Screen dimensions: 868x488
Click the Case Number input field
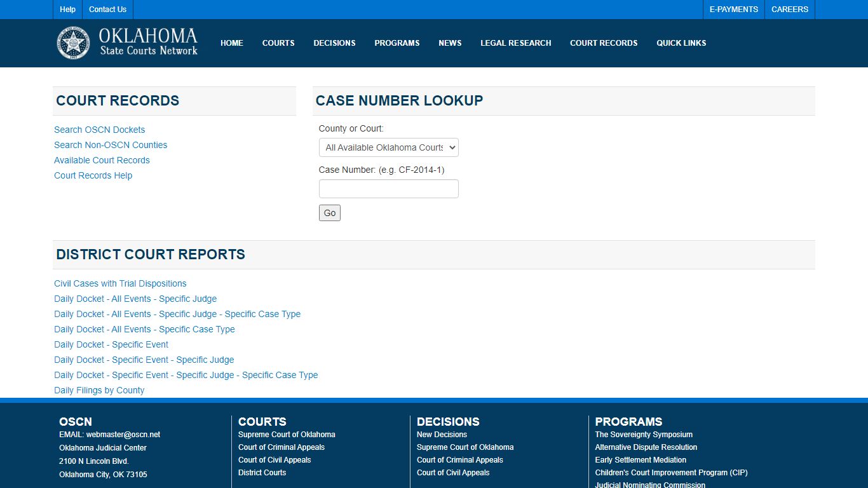pos(388,189)
